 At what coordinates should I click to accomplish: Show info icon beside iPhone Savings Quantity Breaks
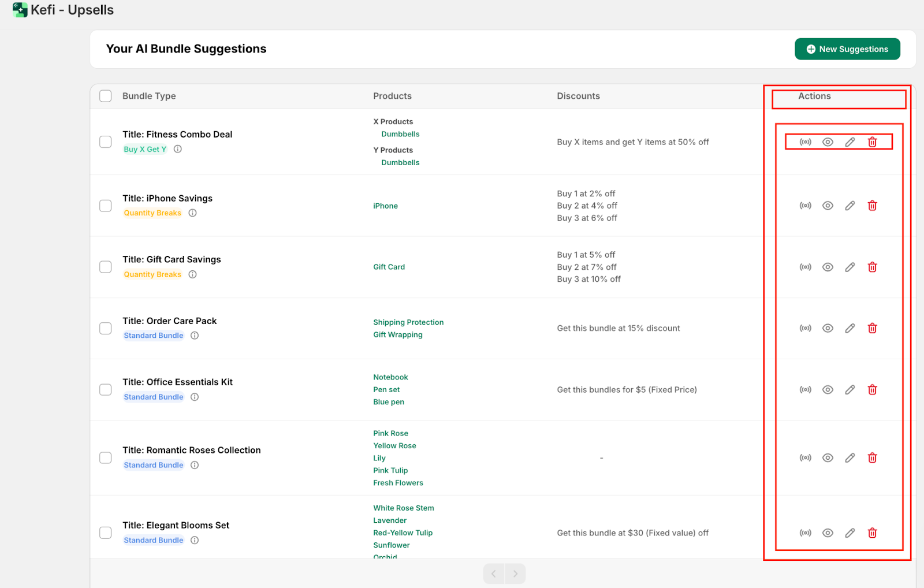coord(193,213)
